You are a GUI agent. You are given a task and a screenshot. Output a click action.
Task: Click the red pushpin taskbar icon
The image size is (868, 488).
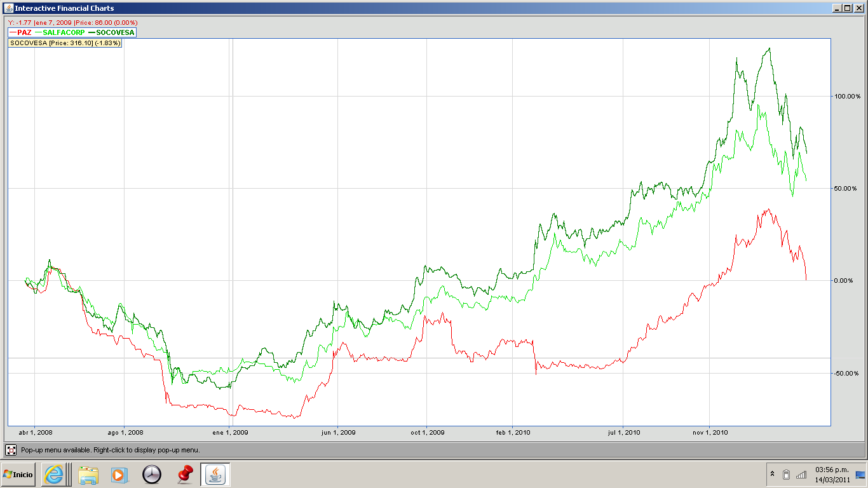pyautogui.click(x=185, y=474)
